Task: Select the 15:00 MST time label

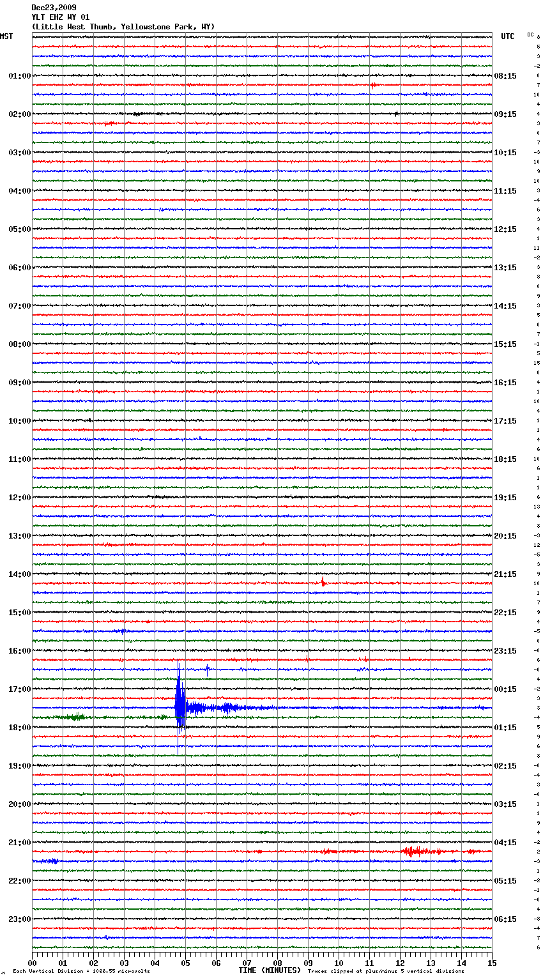Action: click(19, 613)
